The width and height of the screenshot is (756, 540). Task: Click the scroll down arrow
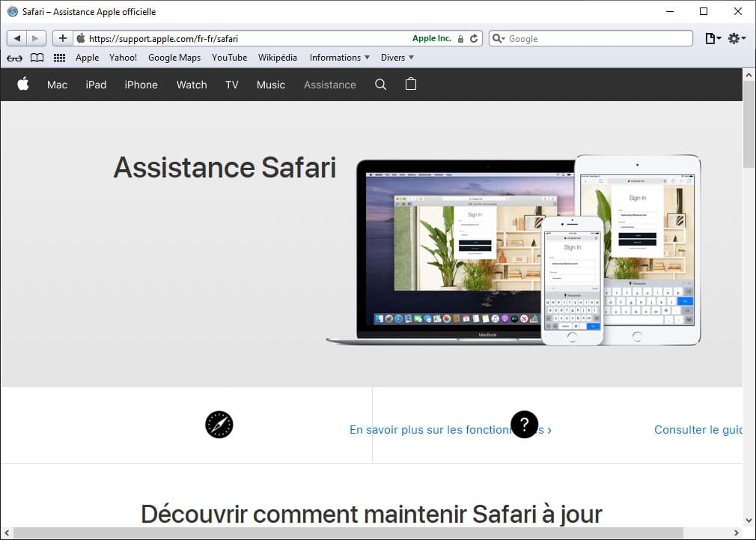749,521
